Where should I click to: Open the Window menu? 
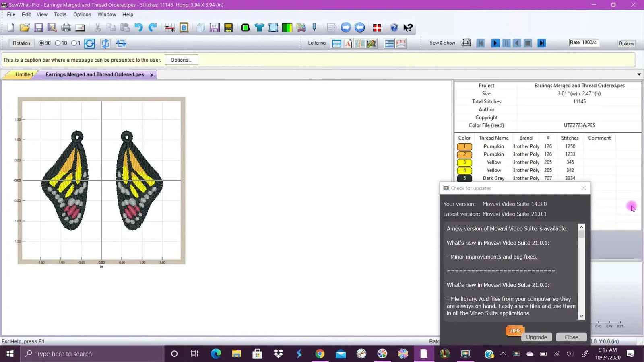coord(107,14)
